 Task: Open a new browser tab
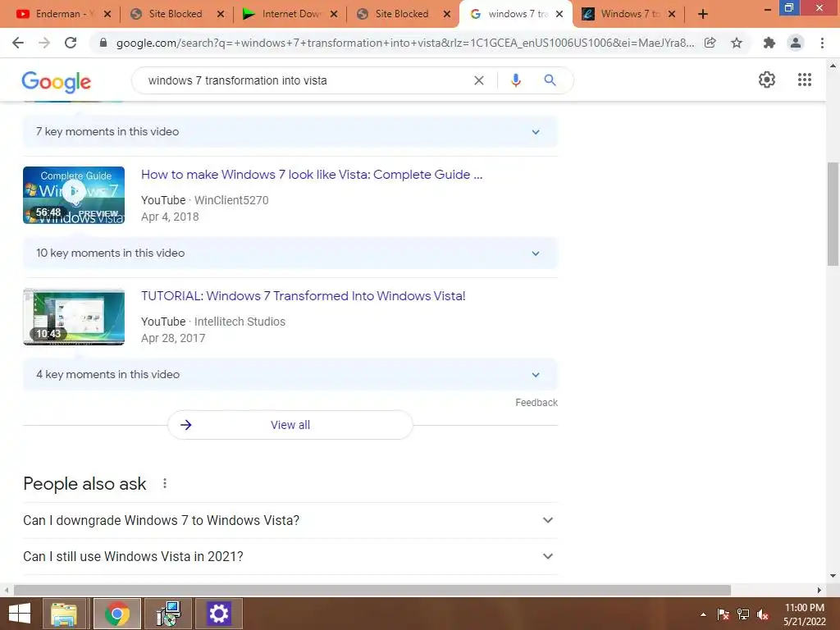pyautogui.click(x=703, y=14)
